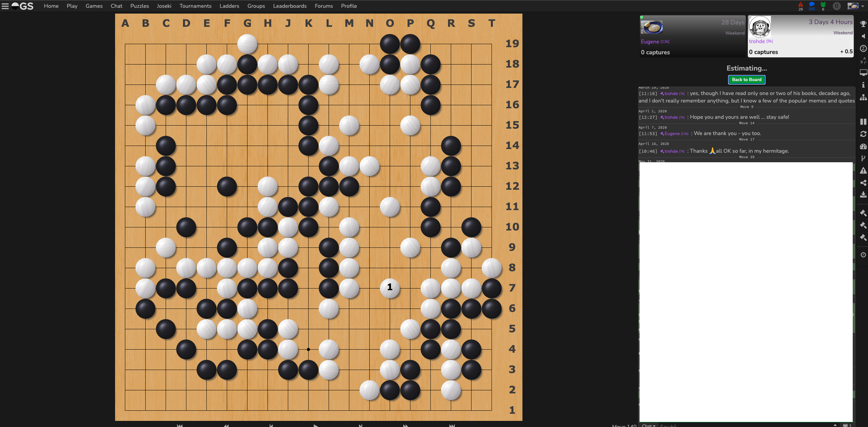Click the K4 star point on board
Viewport: 868px width, 427px height.
[308, 349]
